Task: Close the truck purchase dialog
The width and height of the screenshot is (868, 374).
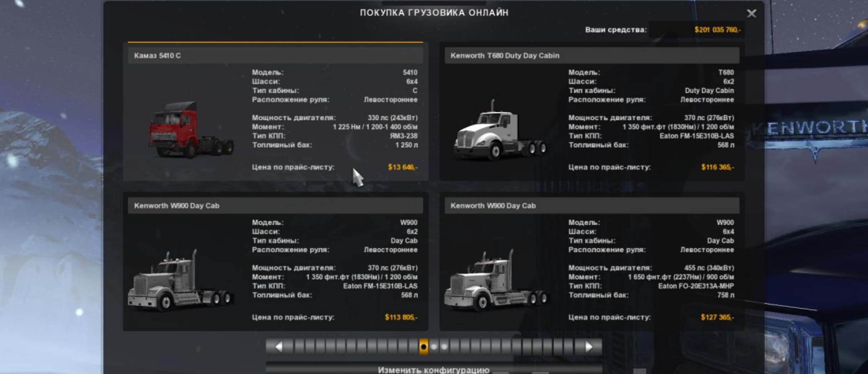Action: [x=751, y=14]
